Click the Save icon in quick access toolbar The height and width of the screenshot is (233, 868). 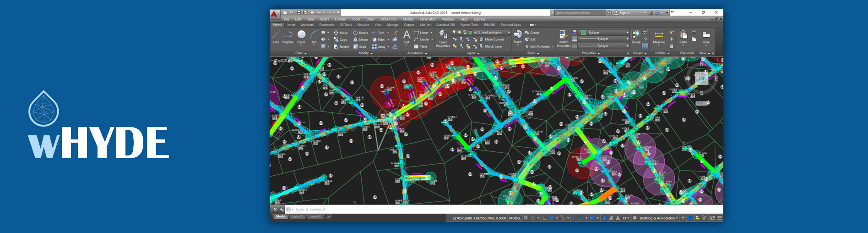click(x=299, y=13)
